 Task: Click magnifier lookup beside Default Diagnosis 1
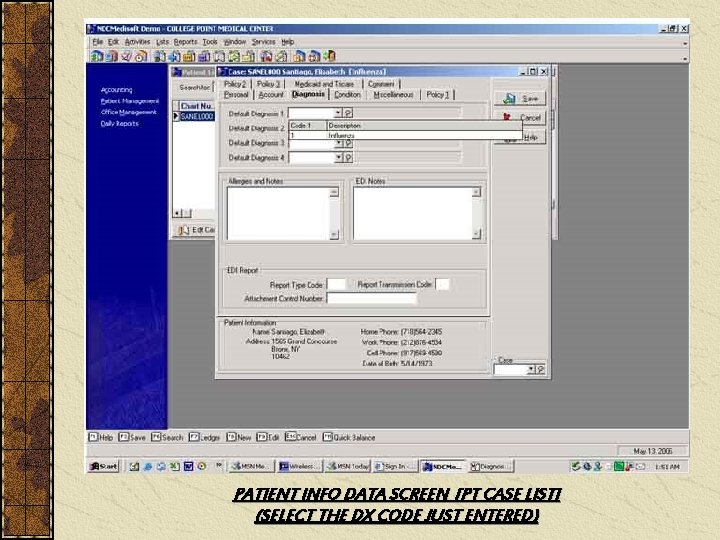(348, 113)
